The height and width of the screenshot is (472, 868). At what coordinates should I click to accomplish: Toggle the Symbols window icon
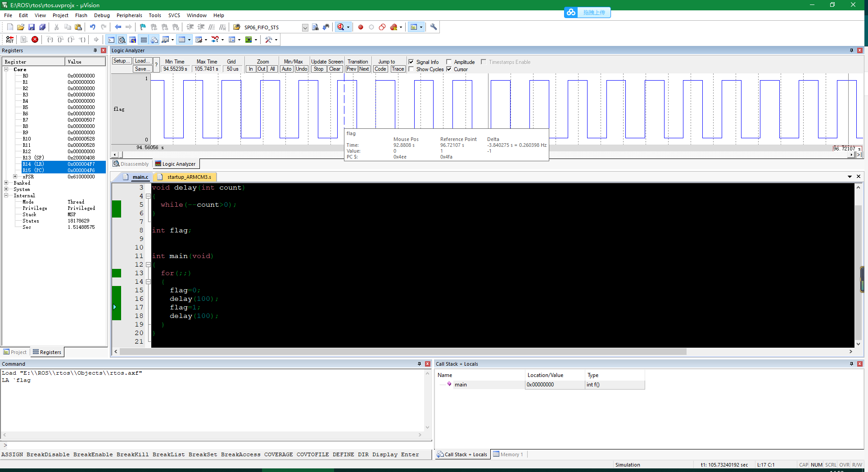click(133, 40)
